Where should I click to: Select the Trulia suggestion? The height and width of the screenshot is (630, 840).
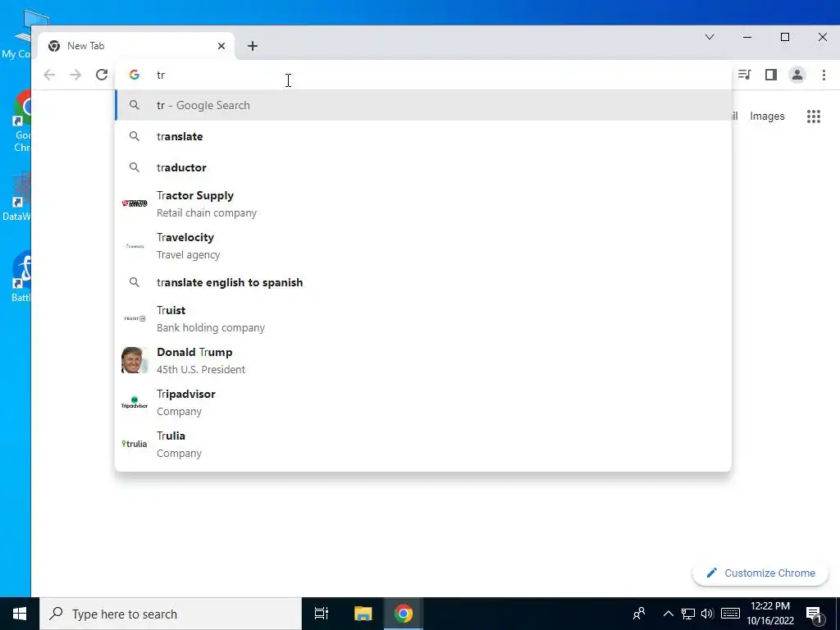pos(423,444)
